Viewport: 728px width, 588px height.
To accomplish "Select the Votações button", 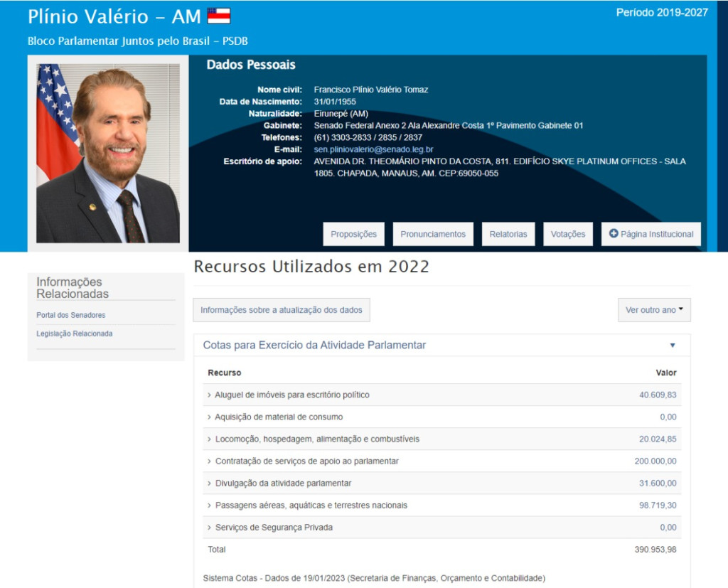I will click(568, 235).
